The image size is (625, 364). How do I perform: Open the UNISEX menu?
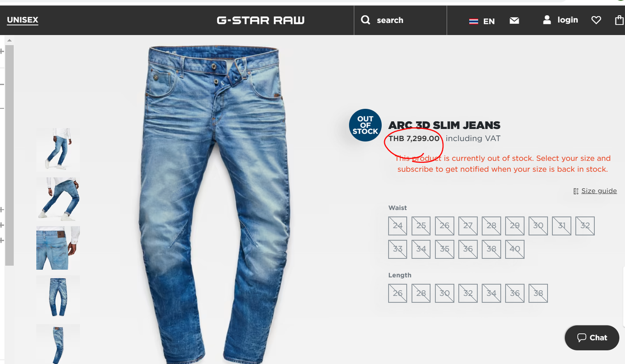click(x=22, y=20)
